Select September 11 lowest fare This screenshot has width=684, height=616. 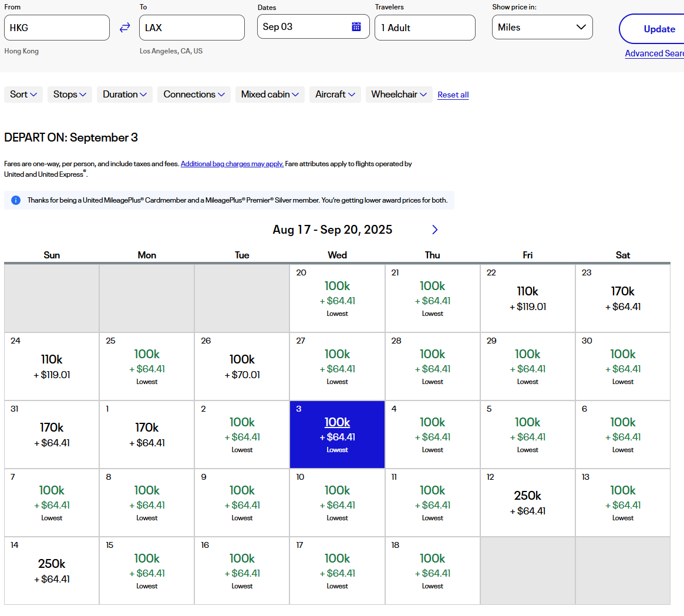point(432,503)
